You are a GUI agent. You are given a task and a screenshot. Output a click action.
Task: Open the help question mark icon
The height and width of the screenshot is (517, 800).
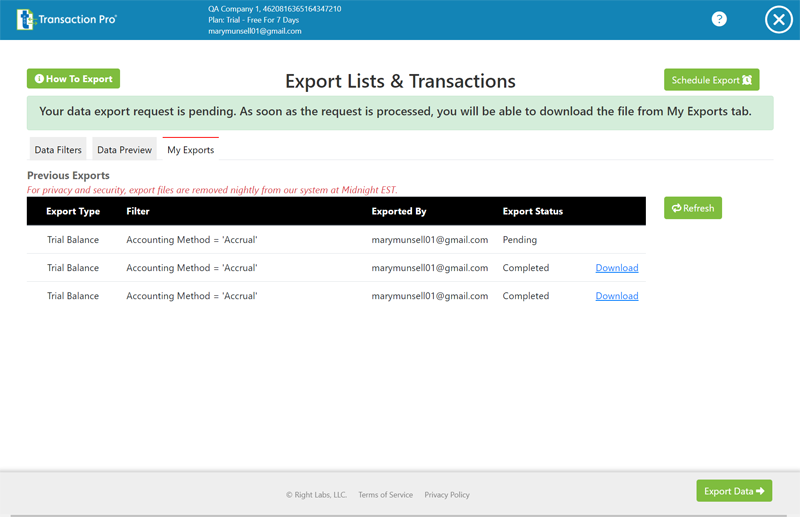click(x=719, y=19)
